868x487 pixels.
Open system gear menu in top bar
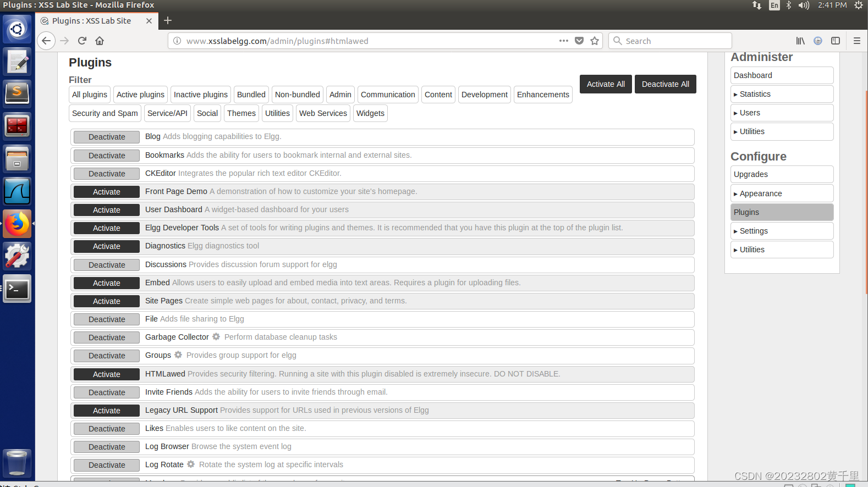pos(859,5)
